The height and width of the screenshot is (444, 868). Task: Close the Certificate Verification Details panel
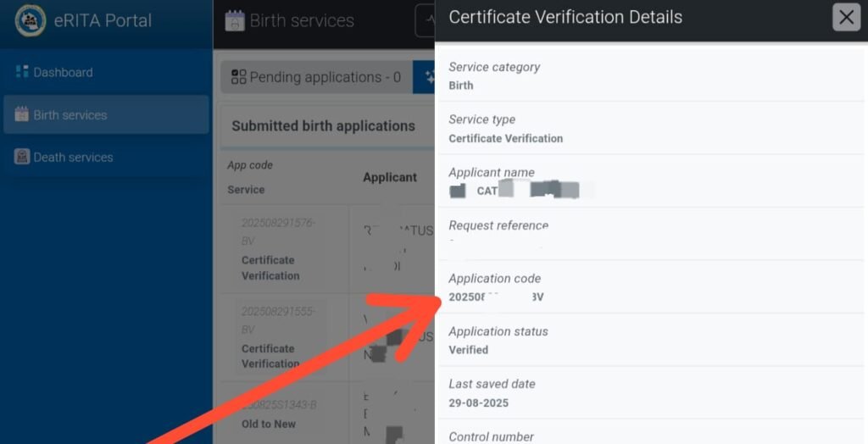click(847, 17)
